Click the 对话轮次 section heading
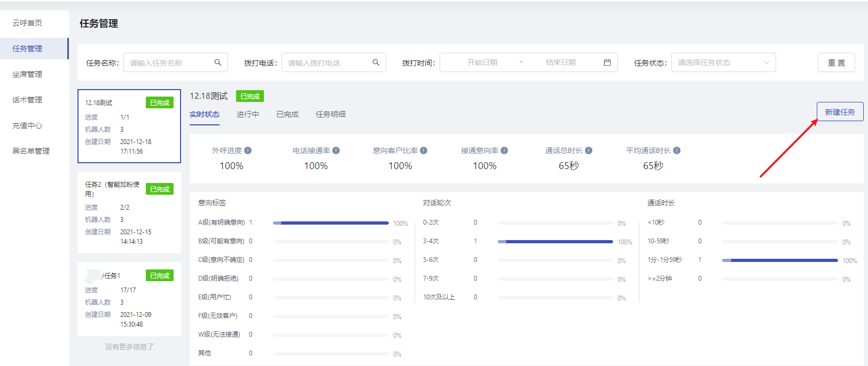The image size is (868, 366). point(437,203)
